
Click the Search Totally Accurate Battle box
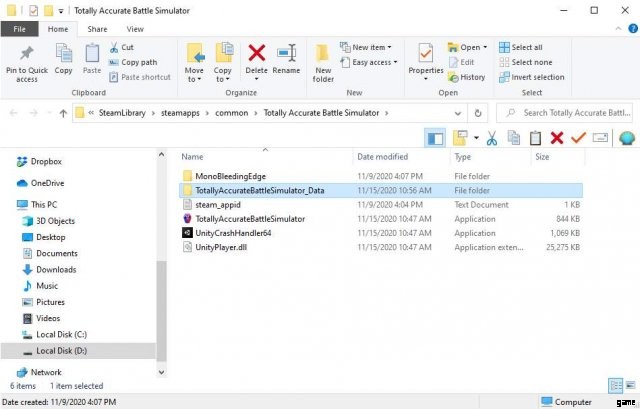(573, 113)
